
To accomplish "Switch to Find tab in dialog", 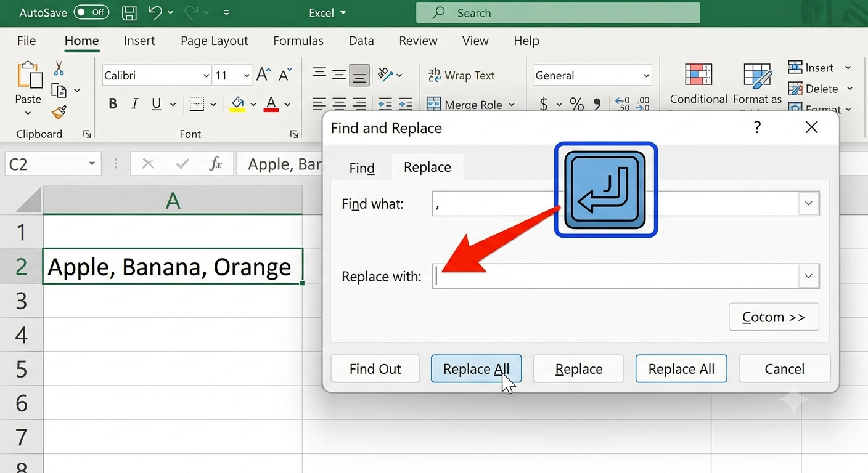I will (x=362, y=168).
